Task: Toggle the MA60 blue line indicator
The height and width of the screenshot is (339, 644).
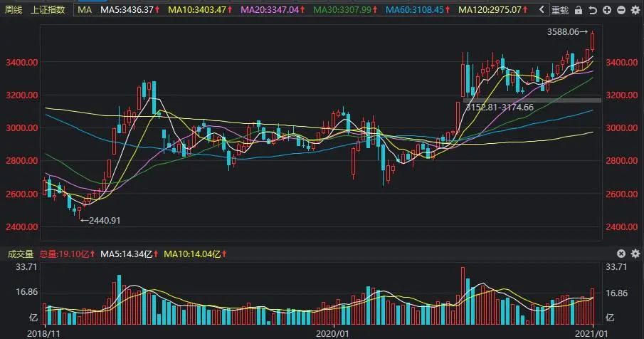Action: pyautogui.click(x=418, y=9)
